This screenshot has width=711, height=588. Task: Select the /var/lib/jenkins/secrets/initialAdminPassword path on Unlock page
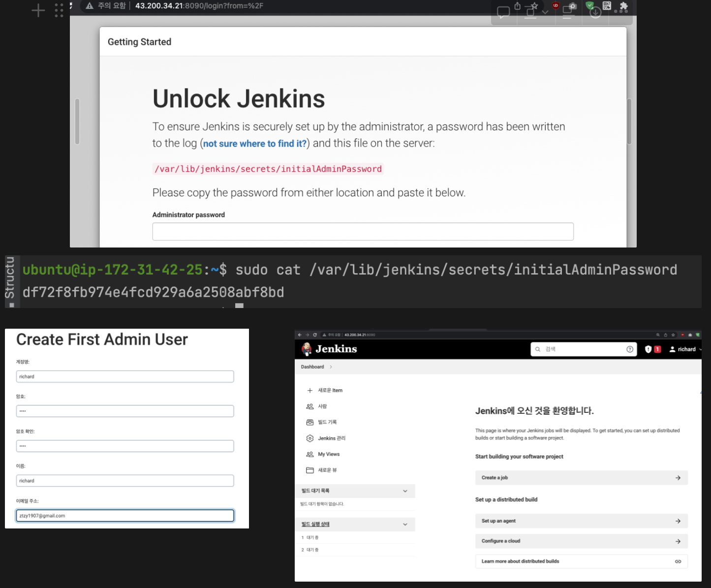point(268,169)
